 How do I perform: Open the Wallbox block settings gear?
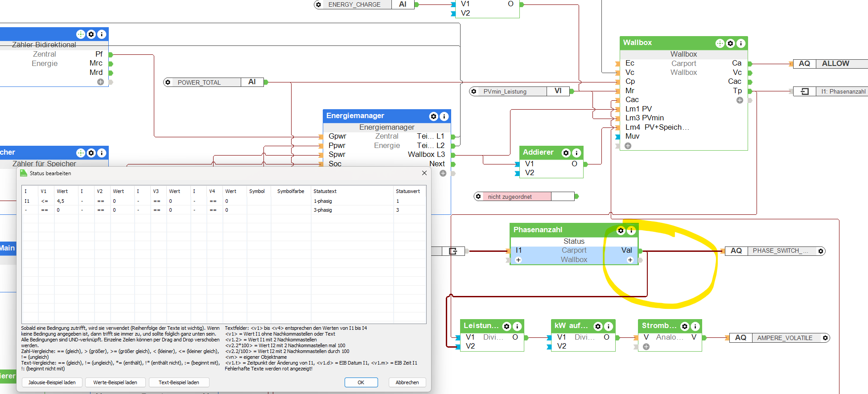click(x=730, y=43)
